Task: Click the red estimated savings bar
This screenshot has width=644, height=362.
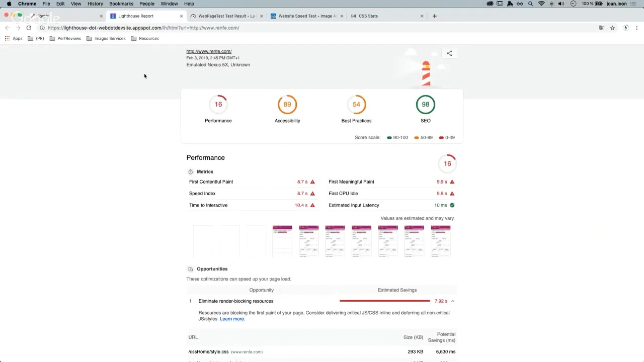Action: (x=385, y=301)
